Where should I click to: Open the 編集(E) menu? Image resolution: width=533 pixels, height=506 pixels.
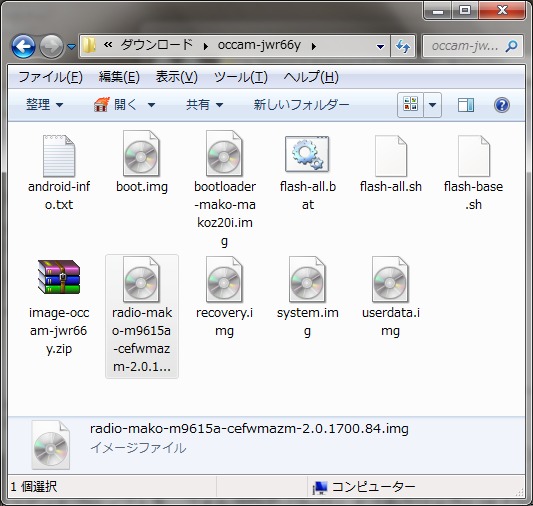(x=119, y=77)
